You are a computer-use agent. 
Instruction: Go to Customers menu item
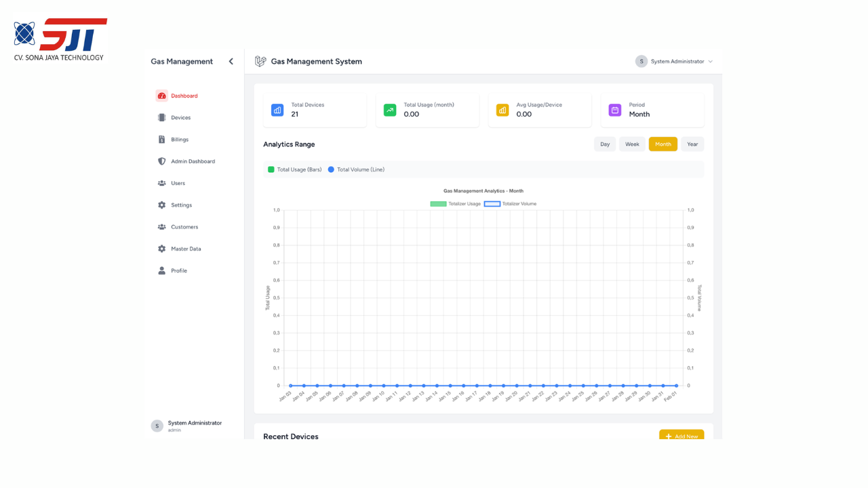coord(184,227)
